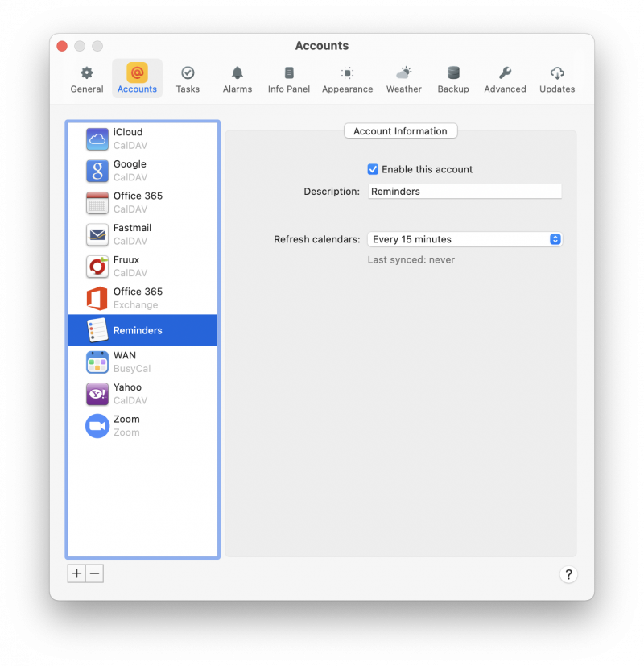Click the Description text field
Screen dimensions: 644x666
coord(464,191)
